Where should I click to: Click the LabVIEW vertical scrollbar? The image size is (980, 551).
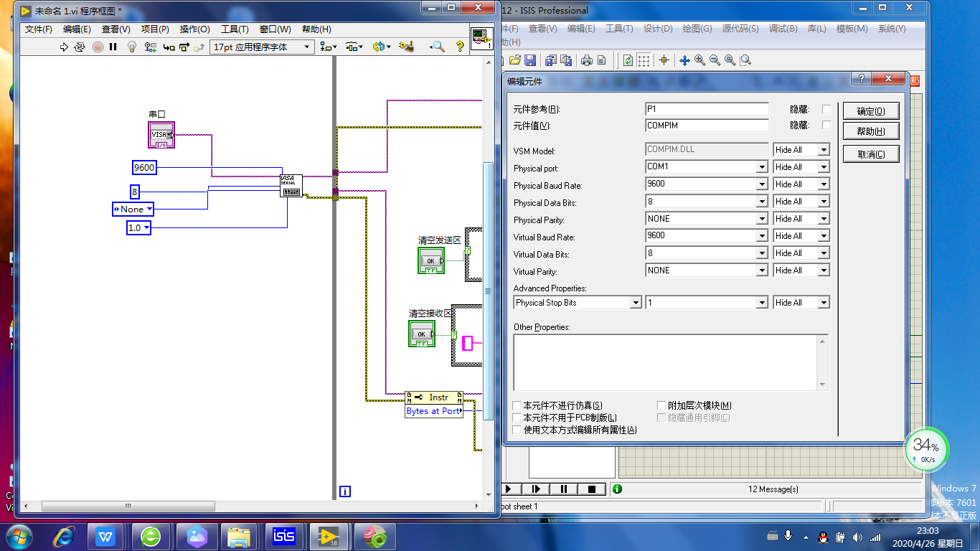pyautogui.click(x=488, y=291)
